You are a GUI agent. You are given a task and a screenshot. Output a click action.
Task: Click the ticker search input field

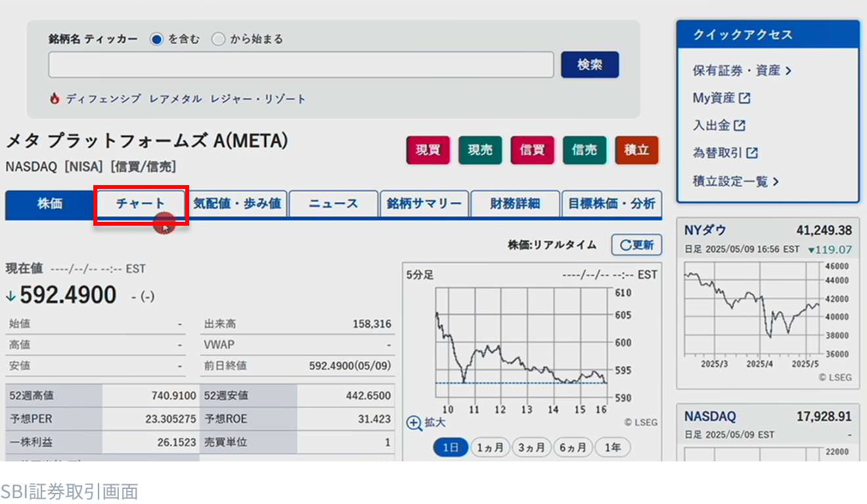tap(301, 65)
